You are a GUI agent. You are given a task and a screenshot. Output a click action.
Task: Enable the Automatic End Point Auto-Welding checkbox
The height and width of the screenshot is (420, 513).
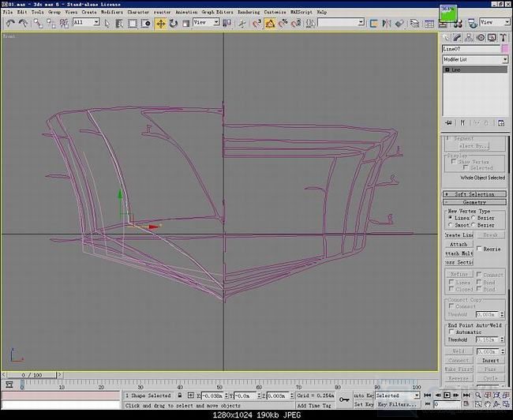(451, 332)
